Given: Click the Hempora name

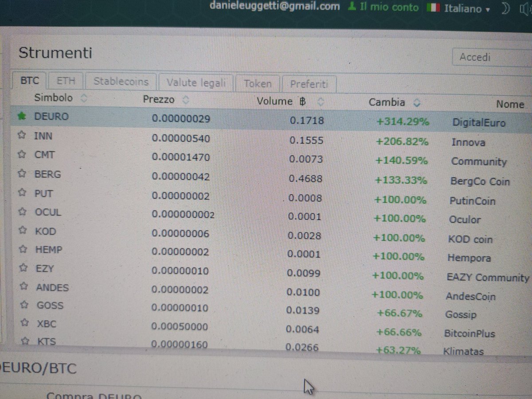Looking at the screenshot, I should pyautogui.click(x=469, y=258).
